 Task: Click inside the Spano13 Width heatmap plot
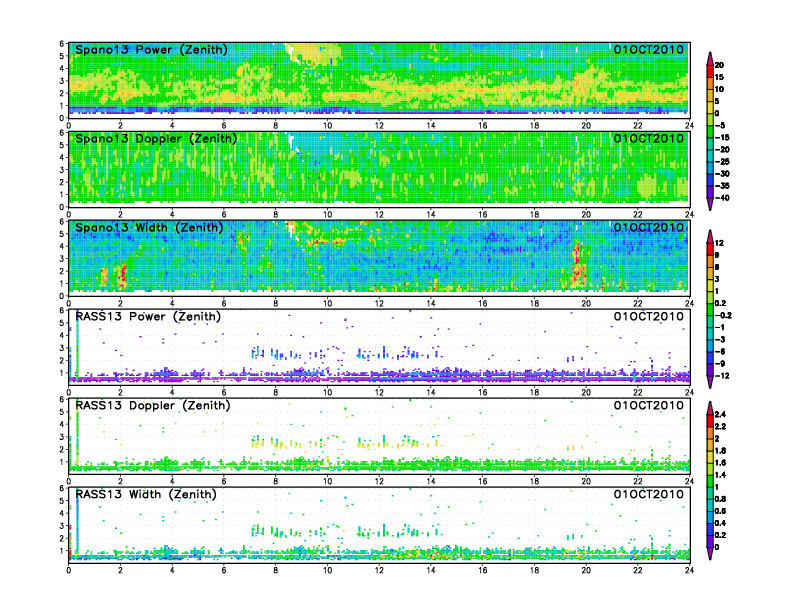[379, 258]
